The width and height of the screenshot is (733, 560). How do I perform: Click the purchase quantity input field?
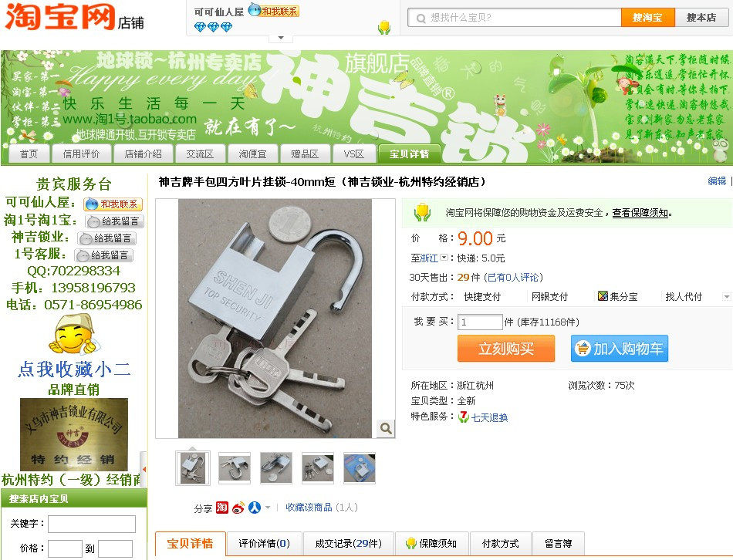[480, 322]
